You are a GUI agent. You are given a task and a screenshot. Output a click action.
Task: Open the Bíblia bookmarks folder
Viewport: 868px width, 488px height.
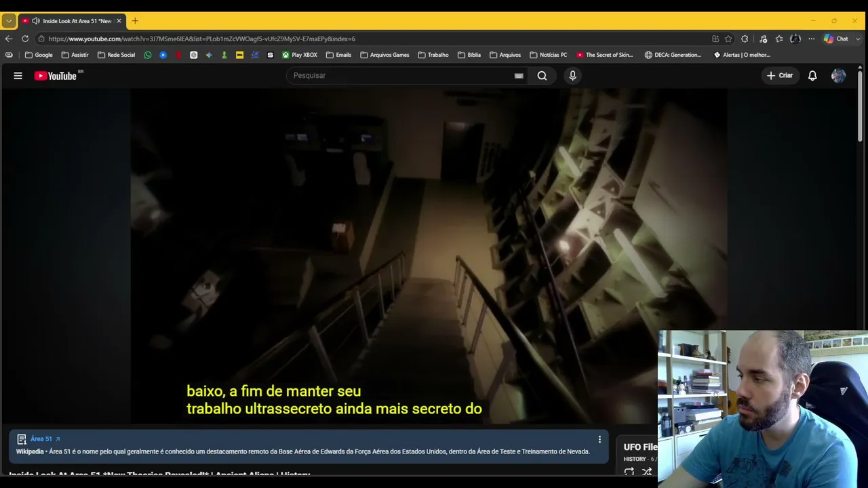[x=469, y=55]
